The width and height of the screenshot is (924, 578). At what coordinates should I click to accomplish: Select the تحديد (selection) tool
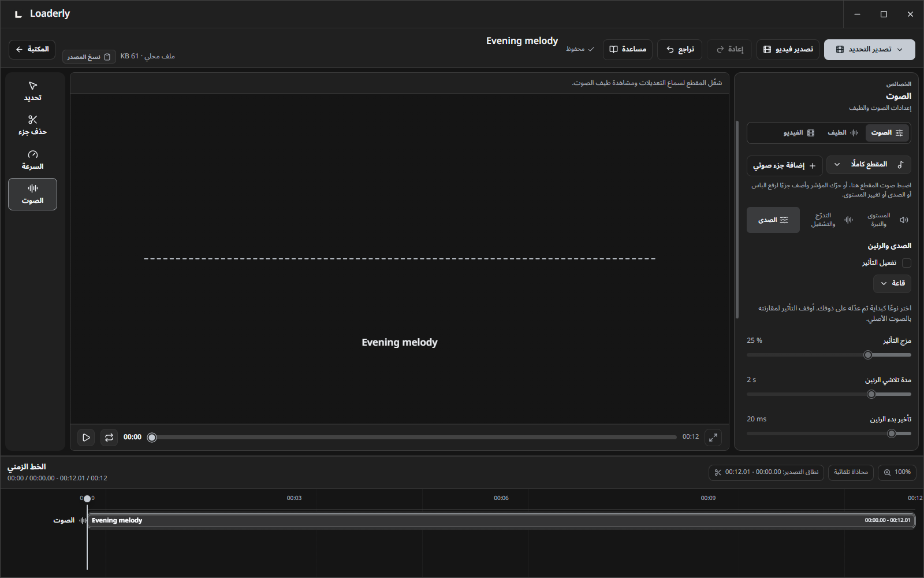click(32, 91)
